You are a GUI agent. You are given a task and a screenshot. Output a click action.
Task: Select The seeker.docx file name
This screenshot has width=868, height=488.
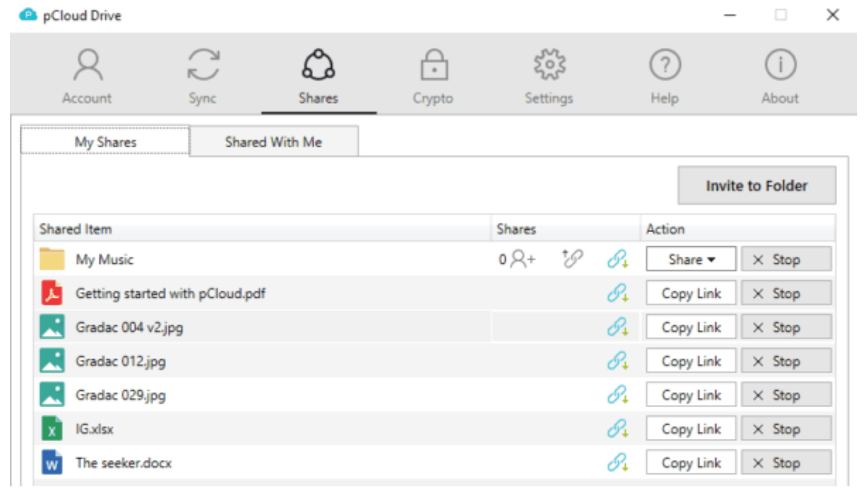click(124, 463)
